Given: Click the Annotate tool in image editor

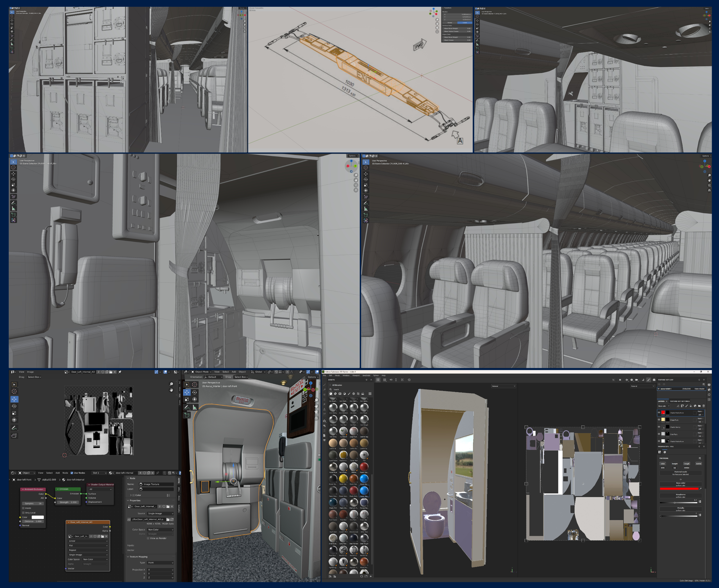Looking at the screenshot, I should 14,428.
